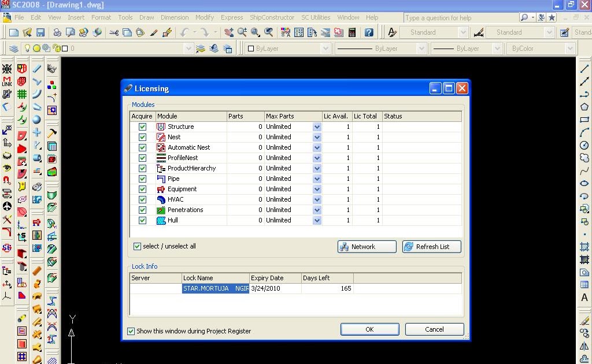Uncheck Acquire for Pipe module
This screenshot has height=364, width=592.
(142, 179)
